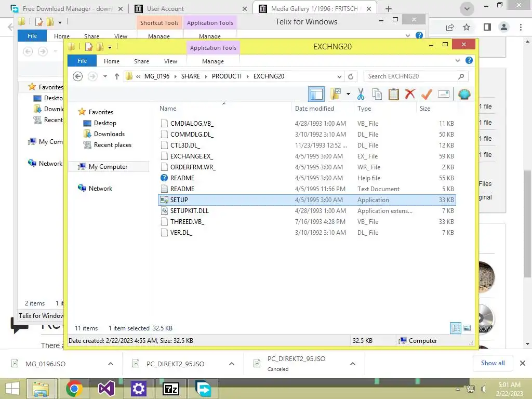Switch to Share tab in EXCHNG20
The height and width of the screenshot is (399, 532).
pyautogui.click(x=141, y=61)
